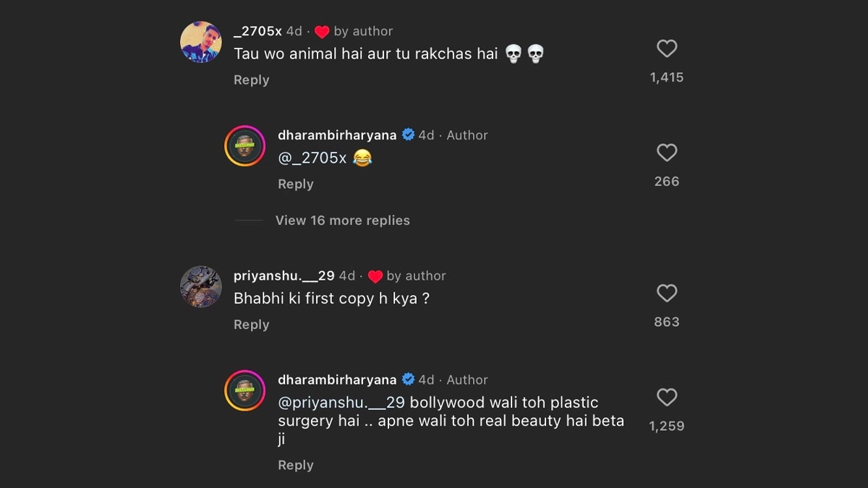The image size is (868, 488).
Task: Expand View 16 more replies
Action: pos(342,221)
